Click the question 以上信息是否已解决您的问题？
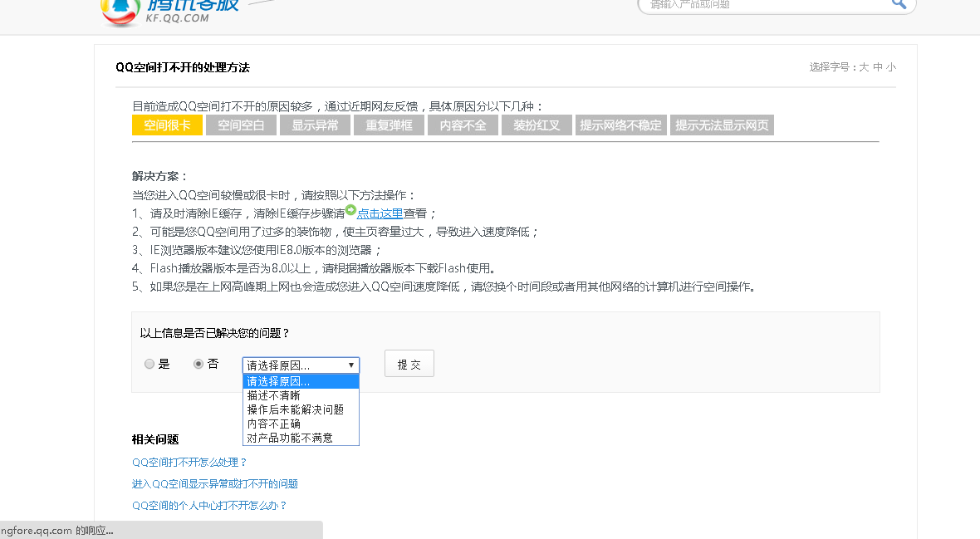 coord(215,333)
